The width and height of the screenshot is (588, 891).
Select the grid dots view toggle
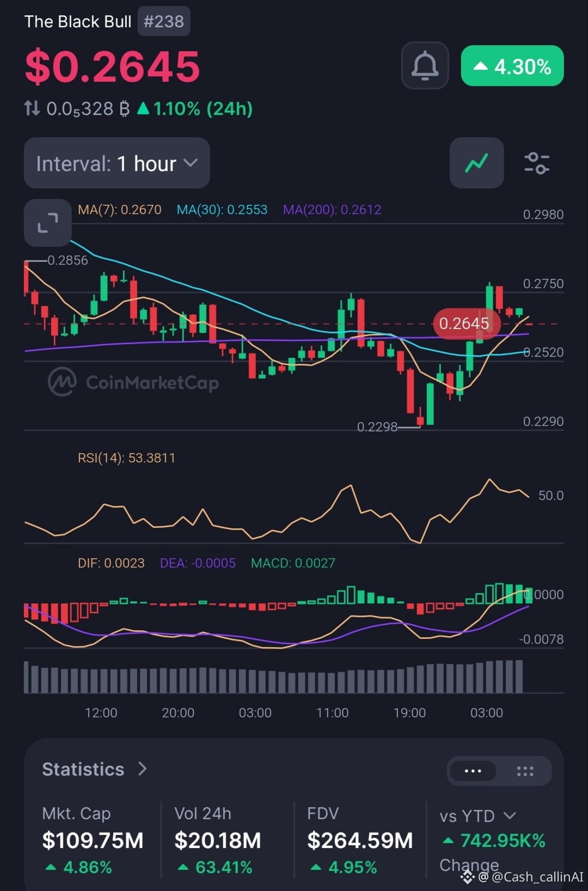525,771
